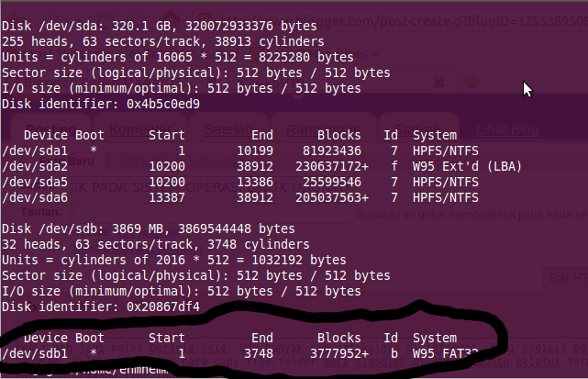This screenshot has height=379, width=588.
Task: Click the first table's System column header
Action: point(435,135)
